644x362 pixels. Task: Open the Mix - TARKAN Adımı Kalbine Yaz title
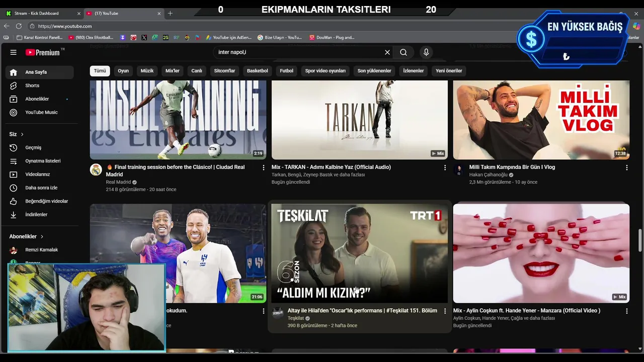coord(331,167)
